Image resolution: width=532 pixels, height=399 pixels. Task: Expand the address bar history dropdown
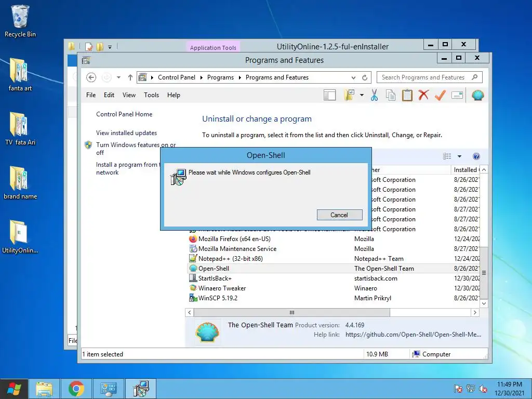coord(353,77)
